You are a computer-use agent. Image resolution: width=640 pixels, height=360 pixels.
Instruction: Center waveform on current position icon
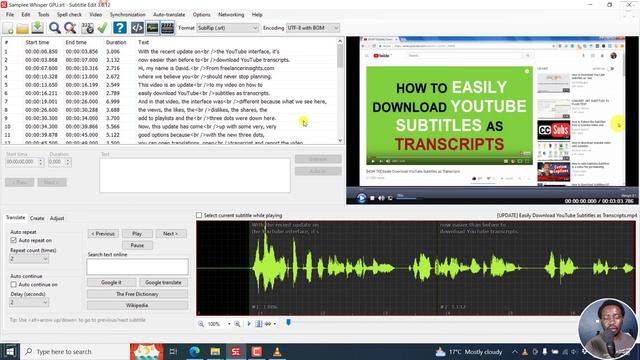coord(259,324)
